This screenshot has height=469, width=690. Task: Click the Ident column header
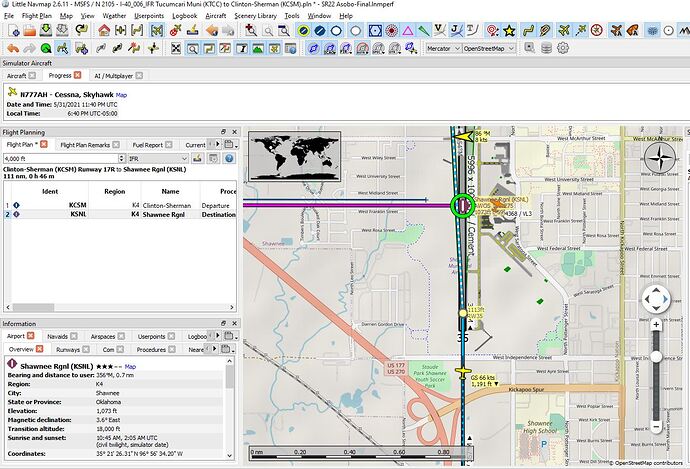pos(50,191)
